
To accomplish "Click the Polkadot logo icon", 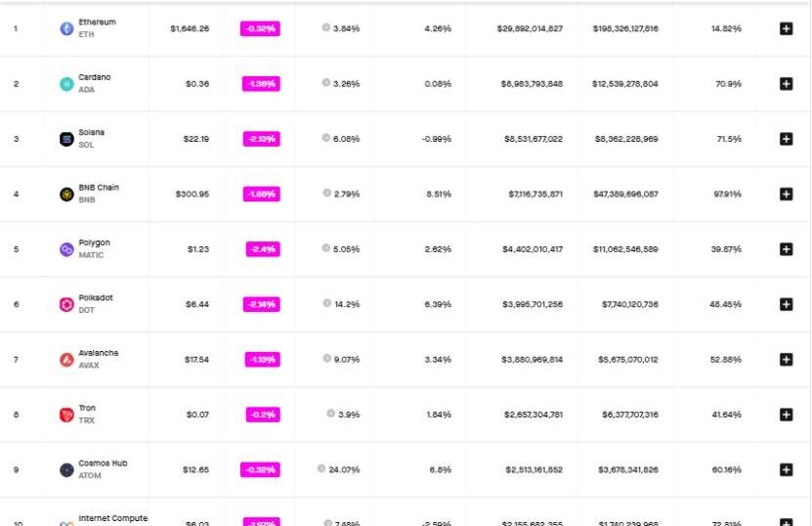I will point(66,305).
